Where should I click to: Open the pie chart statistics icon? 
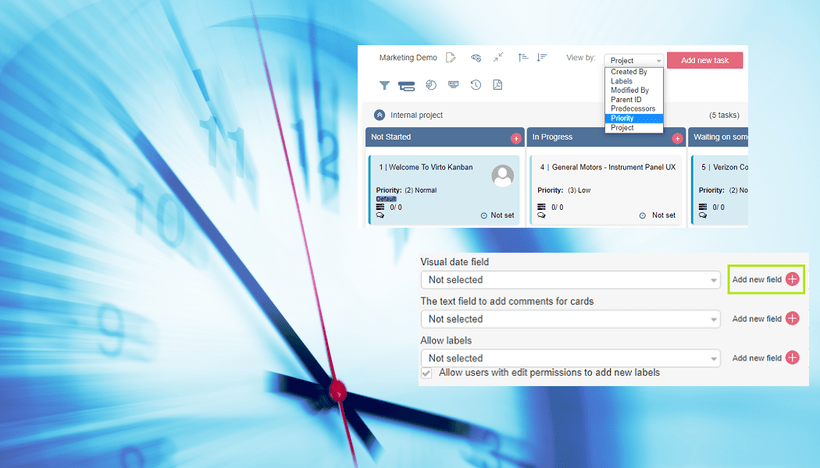431,85
